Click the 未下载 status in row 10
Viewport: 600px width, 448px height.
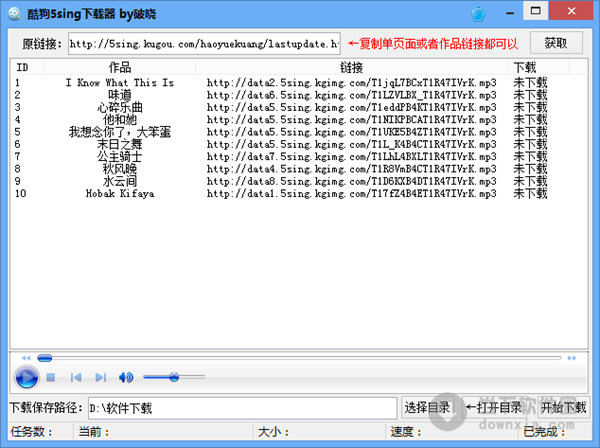tap(530, 194)
